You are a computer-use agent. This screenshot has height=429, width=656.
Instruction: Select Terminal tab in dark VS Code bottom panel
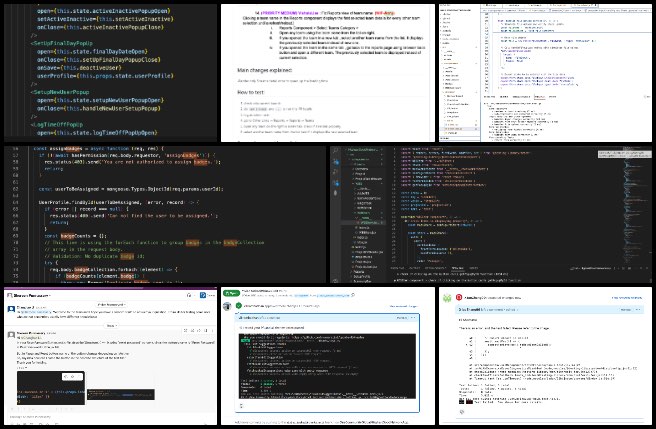point(453,268)
